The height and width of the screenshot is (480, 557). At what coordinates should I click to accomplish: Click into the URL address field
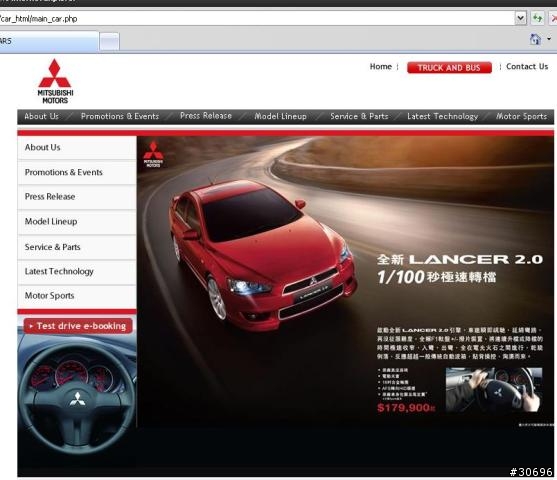pyautogui.click(x=256, y=18)
